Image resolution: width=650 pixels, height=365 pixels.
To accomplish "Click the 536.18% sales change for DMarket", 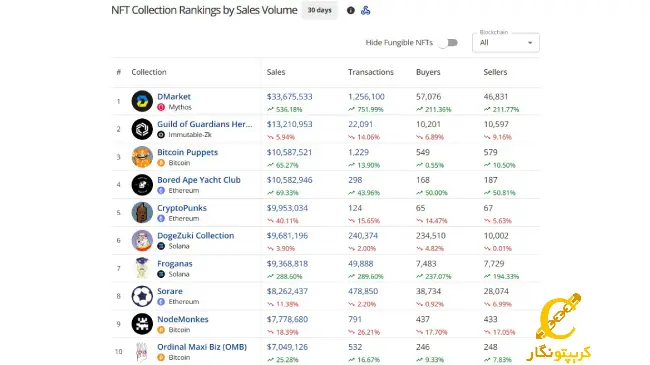I will coord(284,110).
